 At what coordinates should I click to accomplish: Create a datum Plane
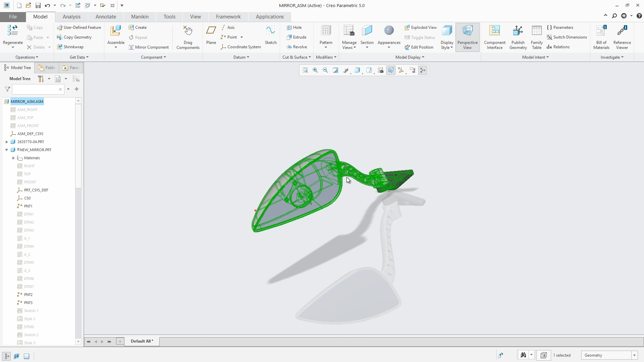[x=211, y=35]
